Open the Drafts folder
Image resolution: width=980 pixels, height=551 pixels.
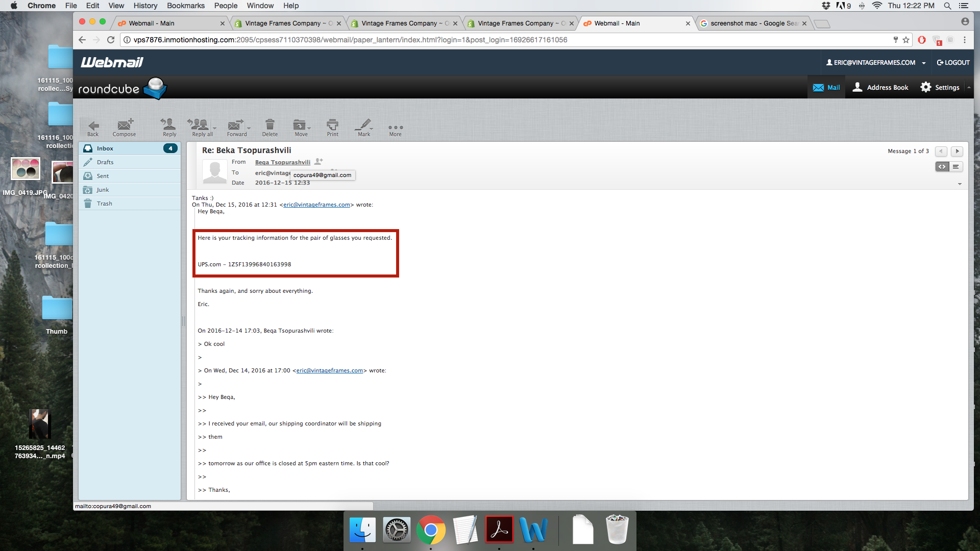tap(130, 162)
